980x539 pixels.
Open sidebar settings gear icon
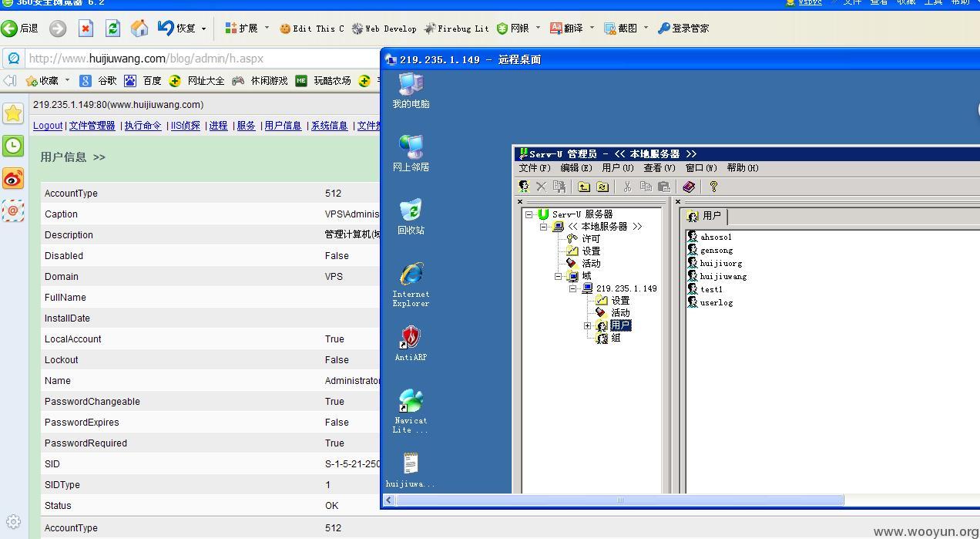point(13,522)
